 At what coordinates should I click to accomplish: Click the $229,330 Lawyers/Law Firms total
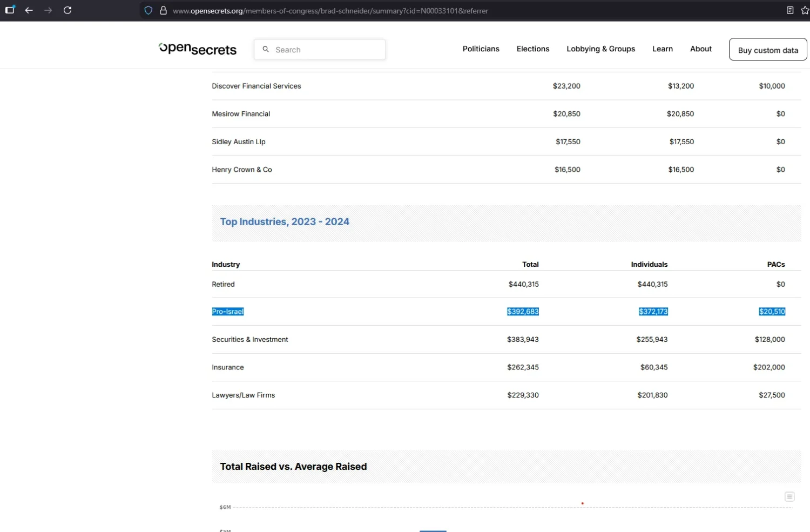tap(523, 395)
